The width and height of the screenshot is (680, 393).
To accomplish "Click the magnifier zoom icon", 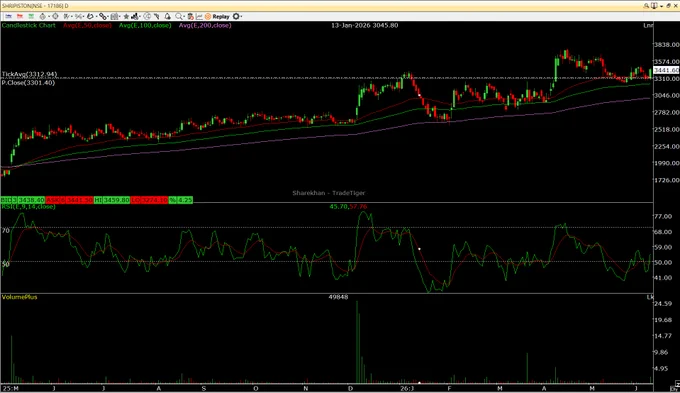I will point(179,16).
